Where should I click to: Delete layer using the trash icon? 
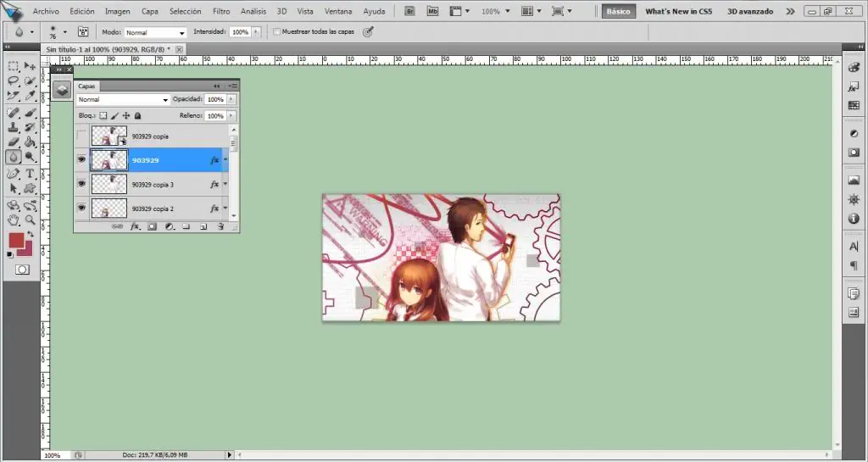click(x=220, y=226)
